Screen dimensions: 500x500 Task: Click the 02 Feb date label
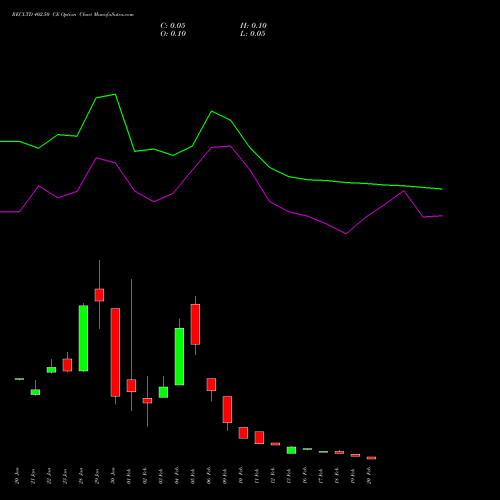tap(145, 476)
